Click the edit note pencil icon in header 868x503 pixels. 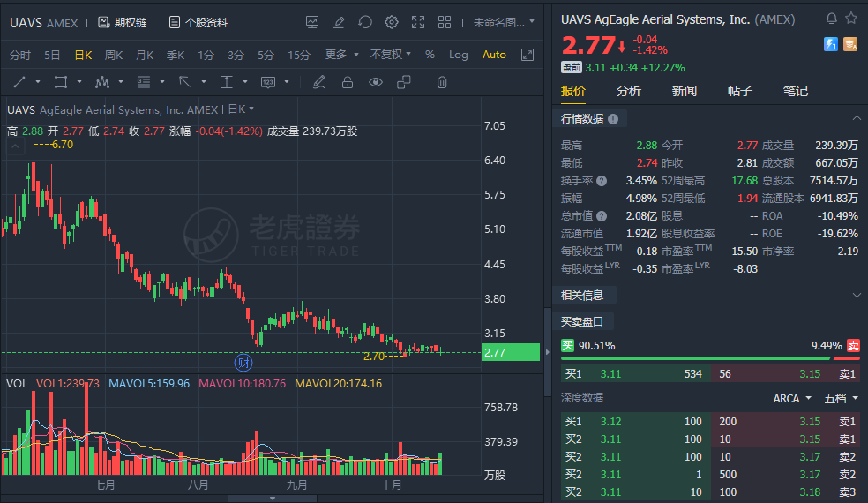pos(338,22)
